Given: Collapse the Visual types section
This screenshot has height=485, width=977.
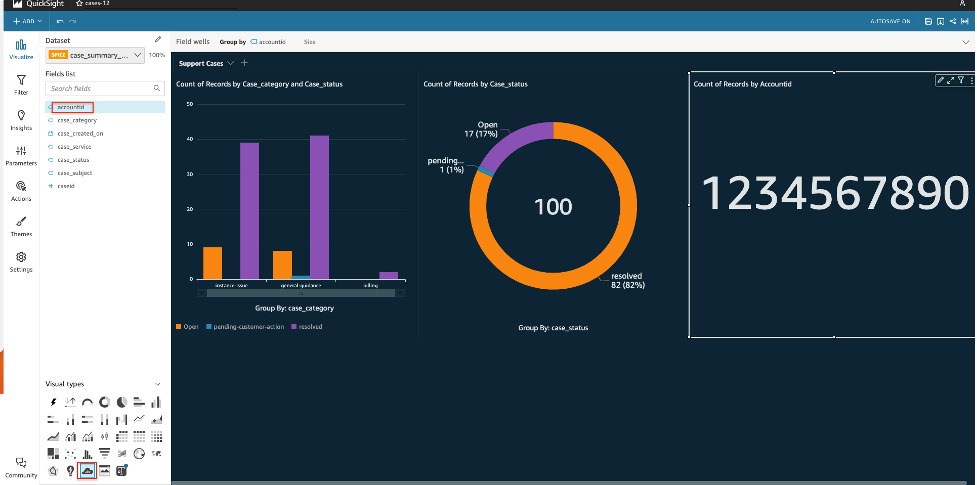Looking at the screenshot, I should click(x=158, y=384).
